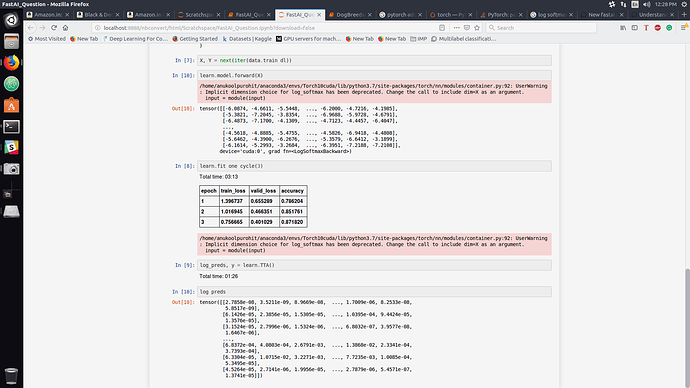Open Slack from the dock

11,147
